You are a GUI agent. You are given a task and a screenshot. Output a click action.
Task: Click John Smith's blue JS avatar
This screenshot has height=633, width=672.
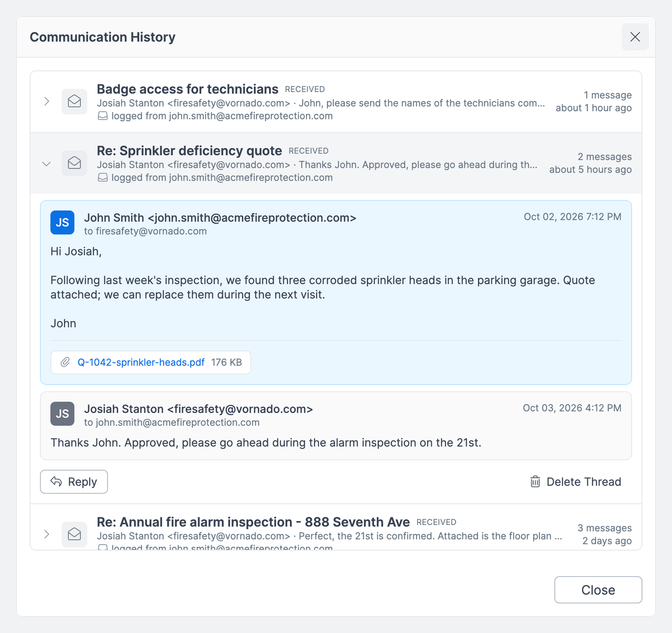tap(62, 222)
